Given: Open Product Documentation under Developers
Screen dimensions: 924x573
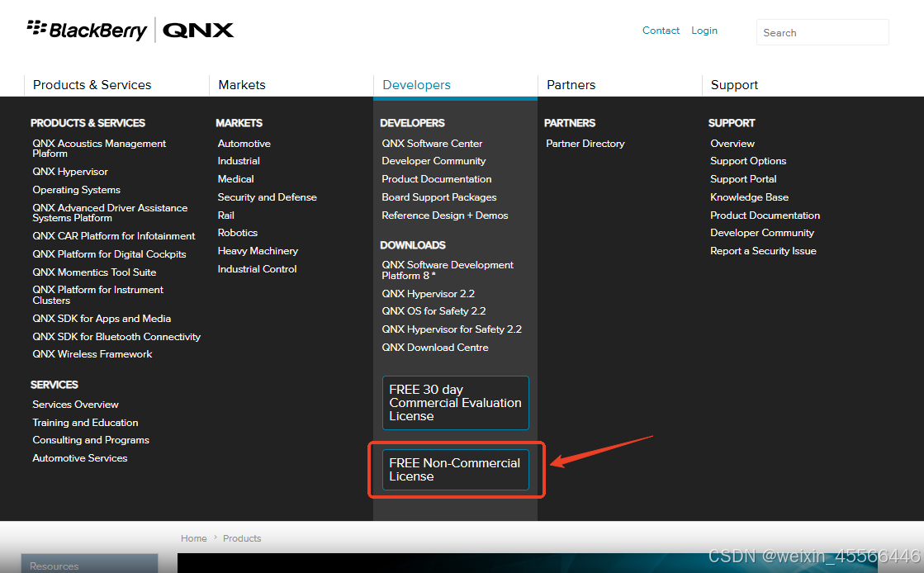Looking at the screenshot, I should pyautogui.click(x=437, y=178).
